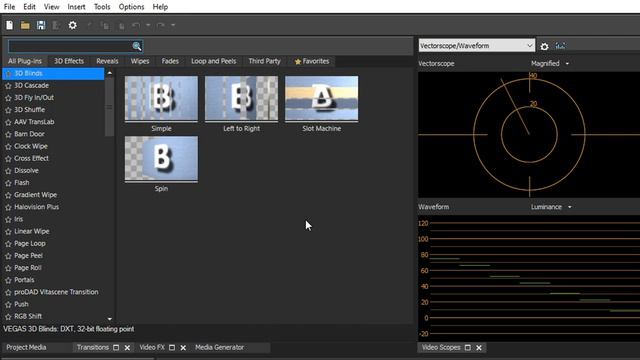
Task: Open the Tools menu
Action: [x=102, y=7]
